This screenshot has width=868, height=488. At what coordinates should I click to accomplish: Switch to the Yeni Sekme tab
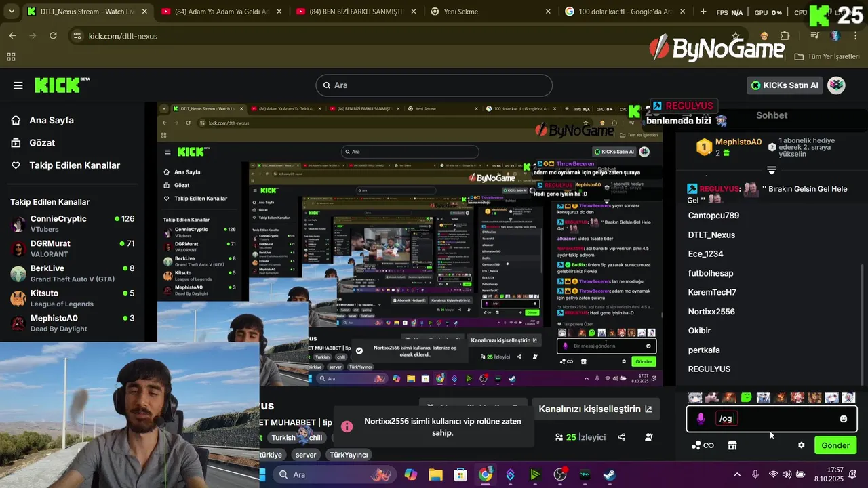[x=490, y=12]
